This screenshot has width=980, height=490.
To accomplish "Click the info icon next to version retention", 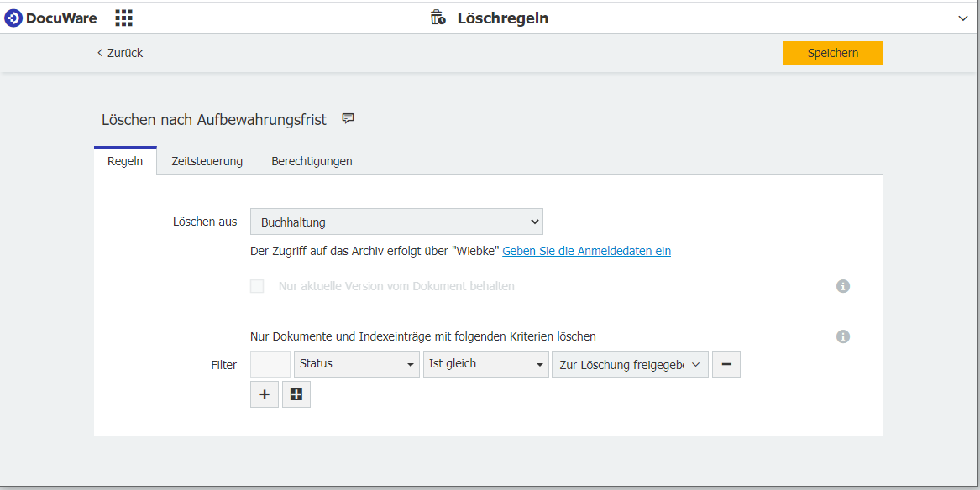I will click(843, 286).
